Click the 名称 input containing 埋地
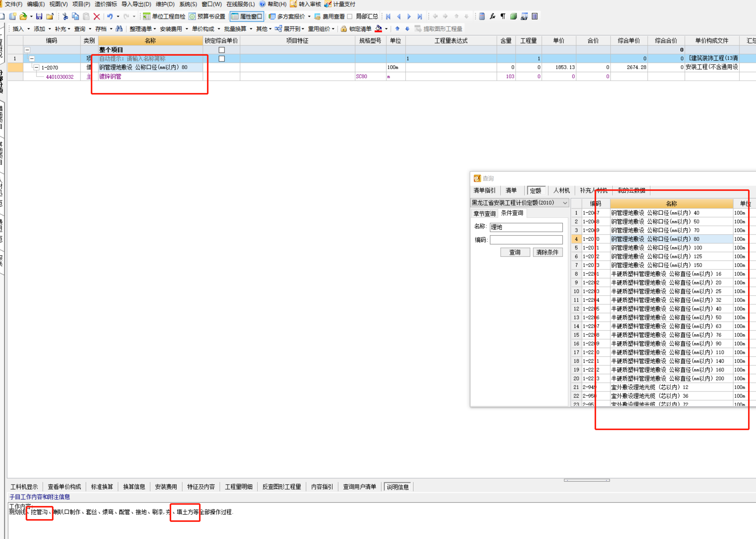This screenshot has height=539, width=756. [526, 227]
